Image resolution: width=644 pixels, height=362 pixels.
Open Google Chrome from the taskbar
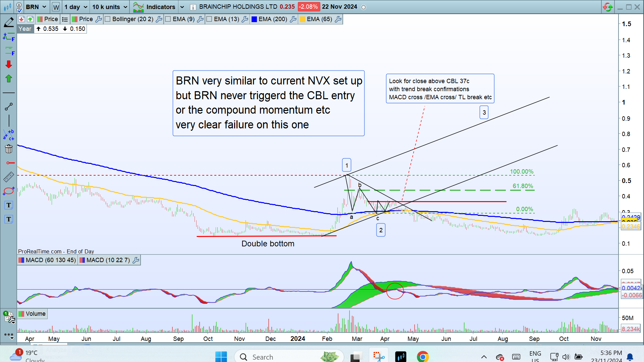423,357
